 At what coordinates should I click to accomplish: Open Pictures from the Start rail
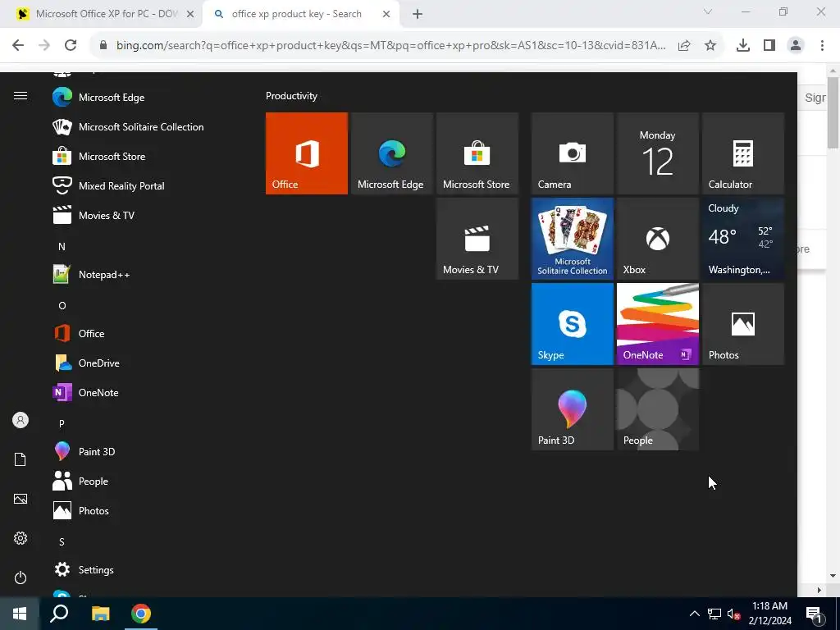(x=21, y=499)
